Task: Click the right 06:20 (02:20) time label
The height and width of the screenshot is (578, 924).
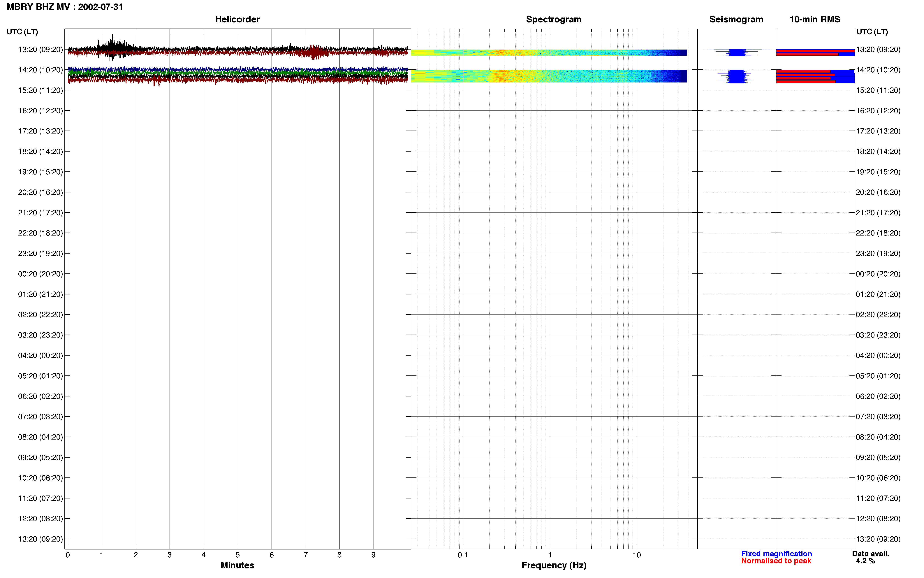Action: point(878,396)
